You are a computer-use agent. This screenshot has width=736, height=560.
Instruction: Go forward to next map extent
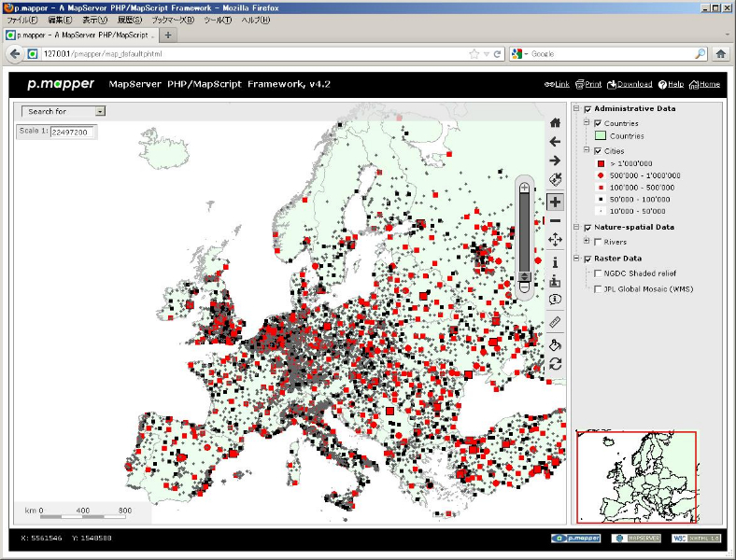click(555, 161)
